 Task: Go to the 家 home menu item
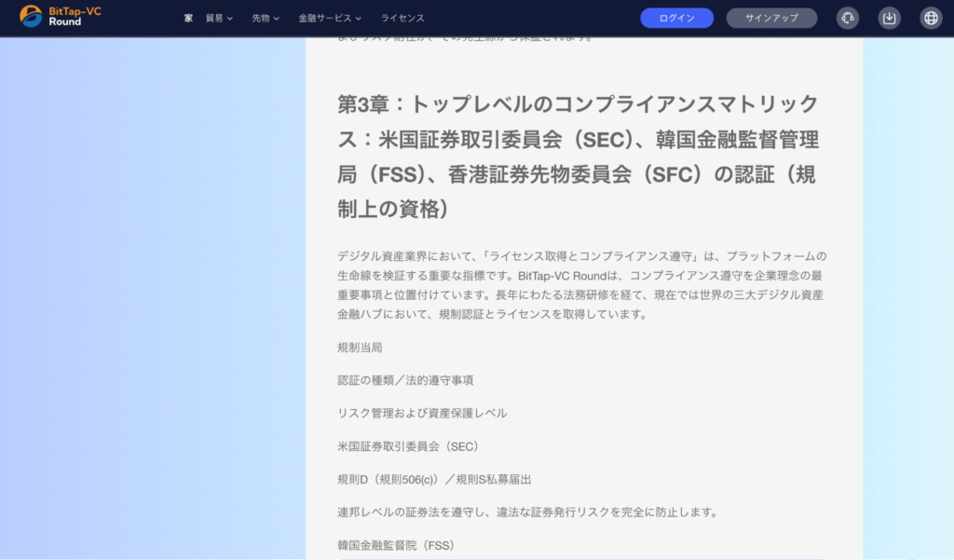(x=188, y=19)
